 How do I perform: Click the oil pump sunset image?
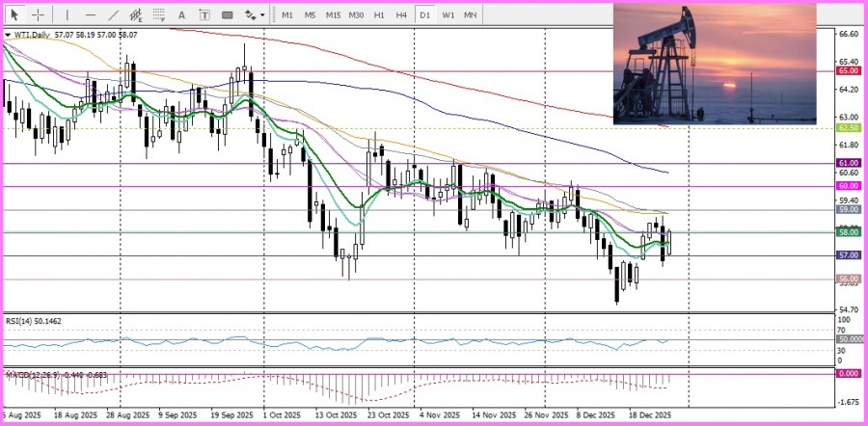[714, 64]
